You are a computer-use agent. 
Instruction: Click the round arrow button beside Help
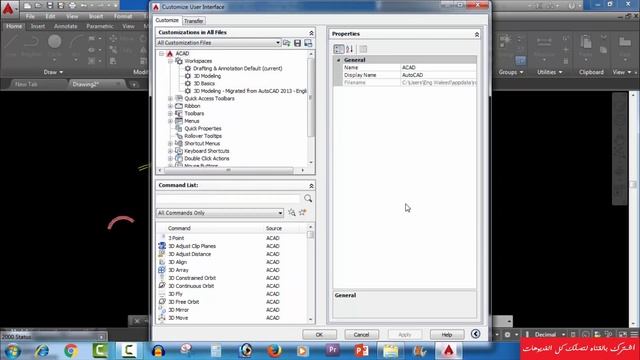476,334
